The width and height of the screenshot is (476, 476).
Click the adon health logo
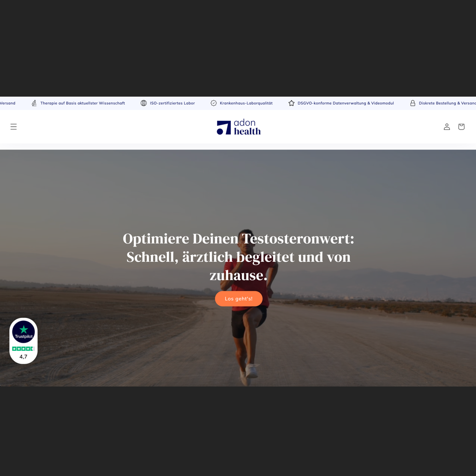[238, 127]
